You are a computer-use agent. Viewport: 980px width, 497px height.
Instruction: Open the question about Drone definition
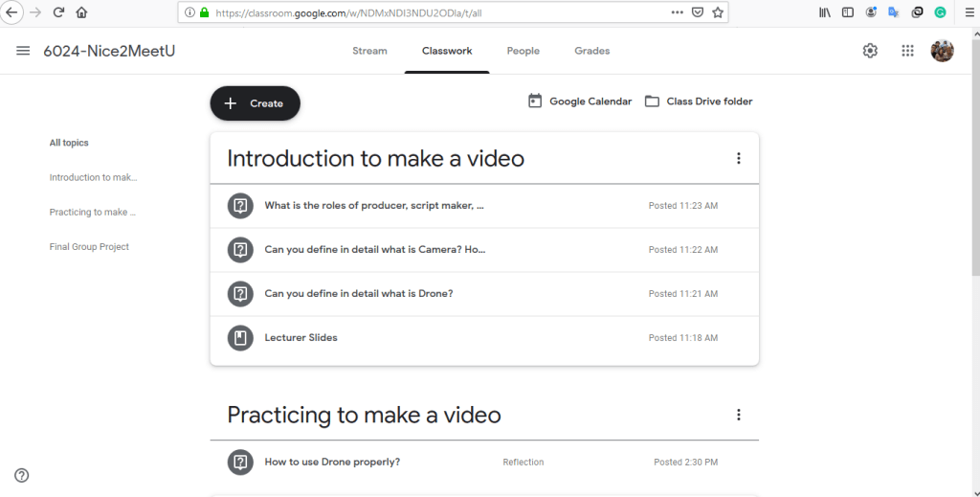[358, 293]
